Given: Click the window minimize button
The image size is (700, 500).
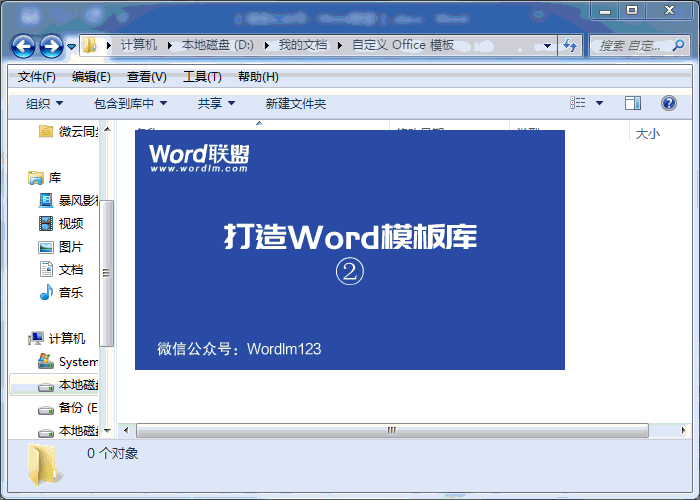Looking at the screenshot, I should 605,11.
